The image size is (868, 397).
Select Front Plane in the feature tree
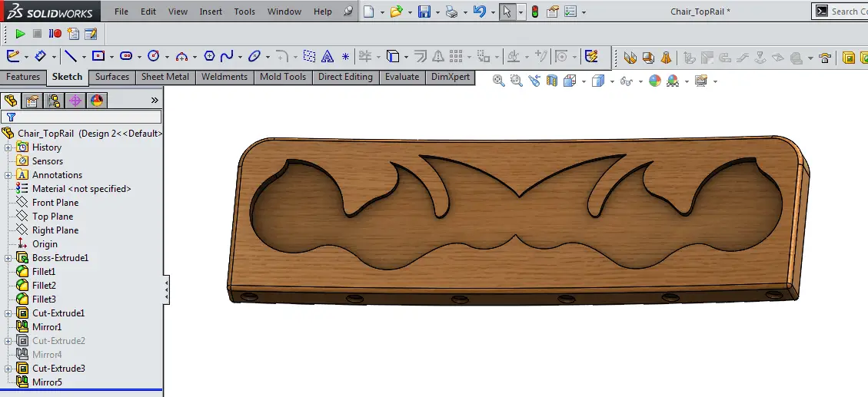(55, 203)
